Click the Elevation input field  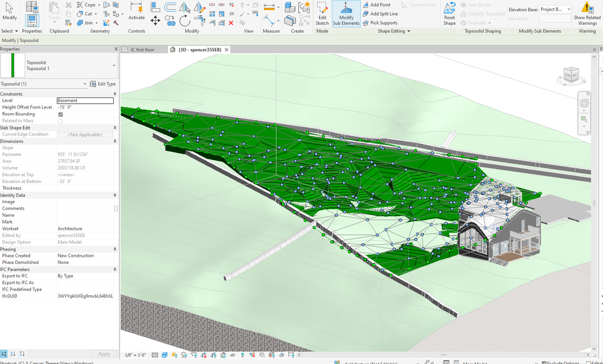[555, 18]
